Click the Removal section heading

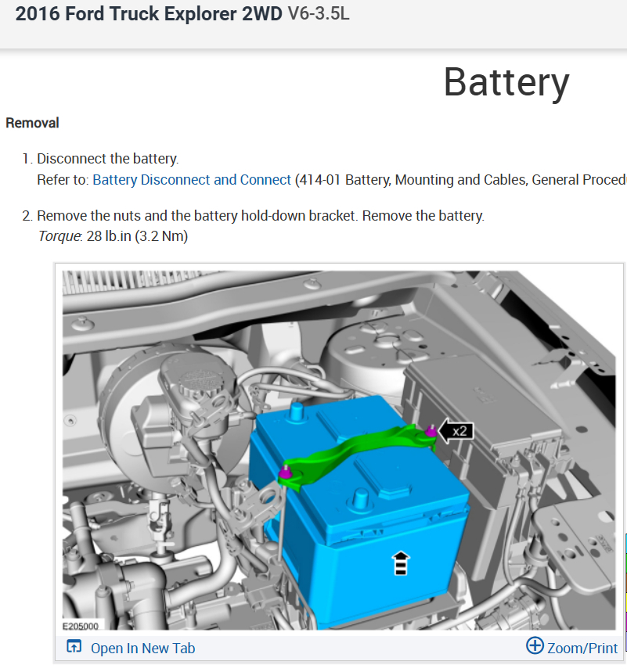[32, 123]
